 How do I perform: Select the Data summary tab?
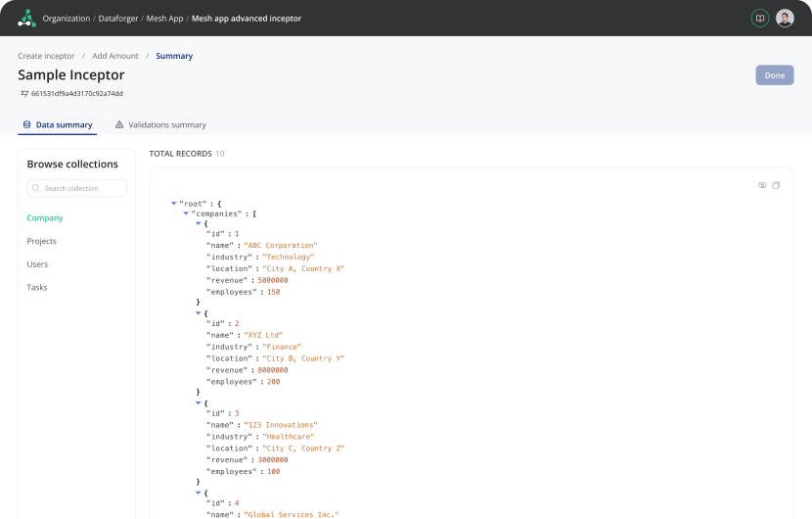pyautogui.click(x=64, y=125)
